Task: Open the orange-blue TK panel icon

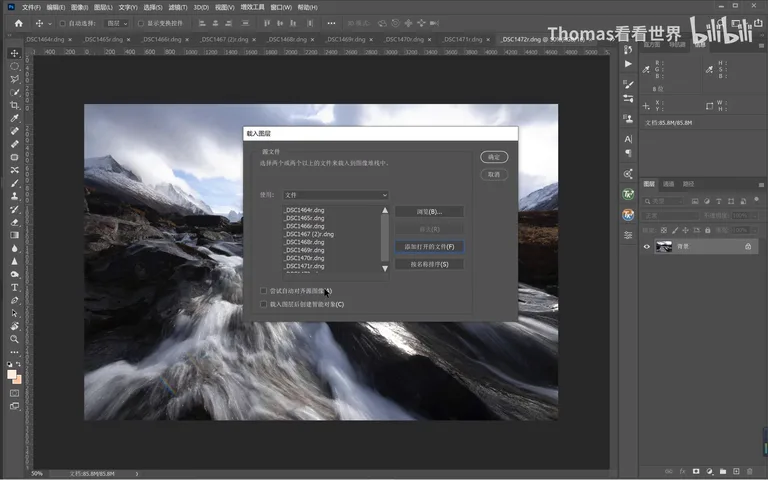Action: [628, 215]
